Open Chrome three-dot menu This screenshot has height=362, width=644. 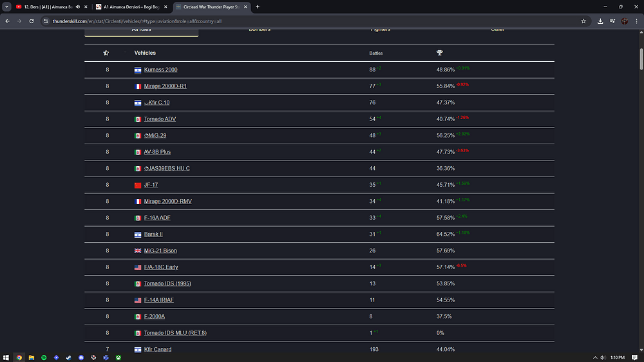click(637, 21)
